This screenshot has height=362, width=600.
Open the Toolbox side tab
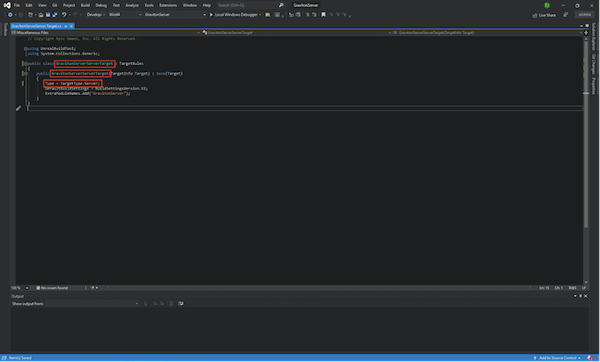pyautogui.click(x=5, y=29)
